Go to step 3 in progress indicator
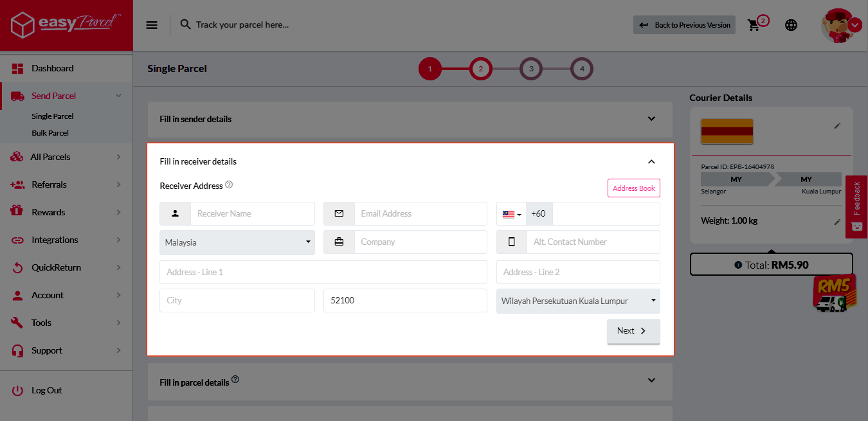 531,69
